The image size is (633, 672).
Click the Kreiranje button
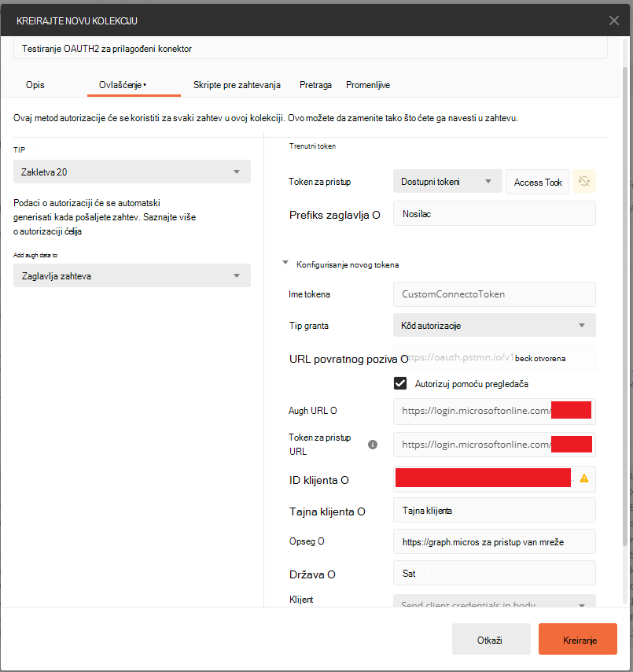578,639
